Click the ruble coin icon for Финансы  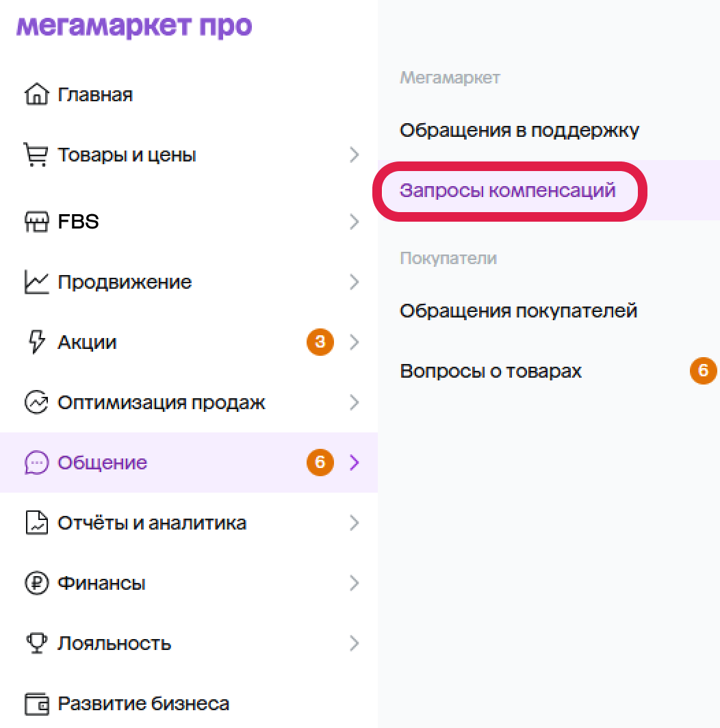point(37,583)
